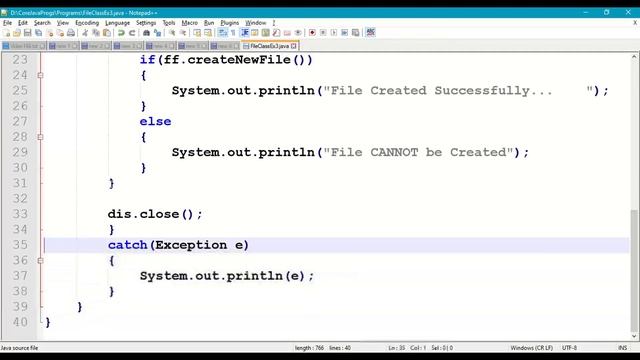Save the current file via toolbar
640x360 pixels.
(x=28, y=33)
